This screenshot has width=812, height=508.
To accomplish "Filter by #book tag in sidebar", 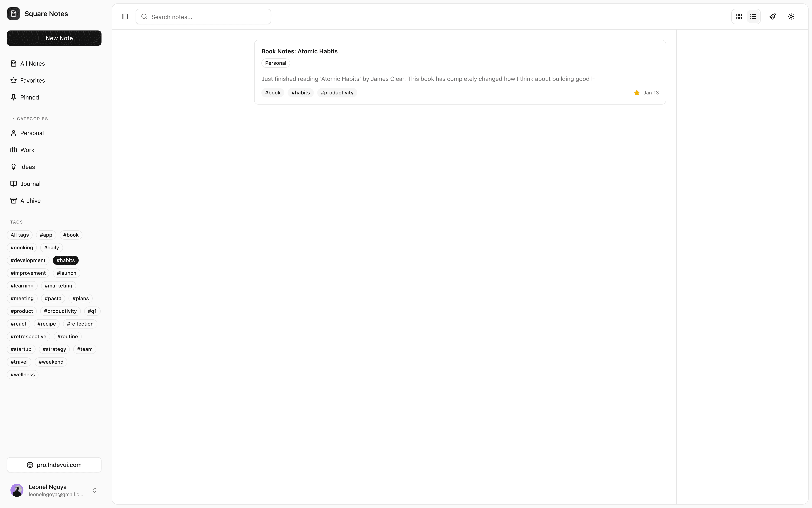I will click(71, 235).
